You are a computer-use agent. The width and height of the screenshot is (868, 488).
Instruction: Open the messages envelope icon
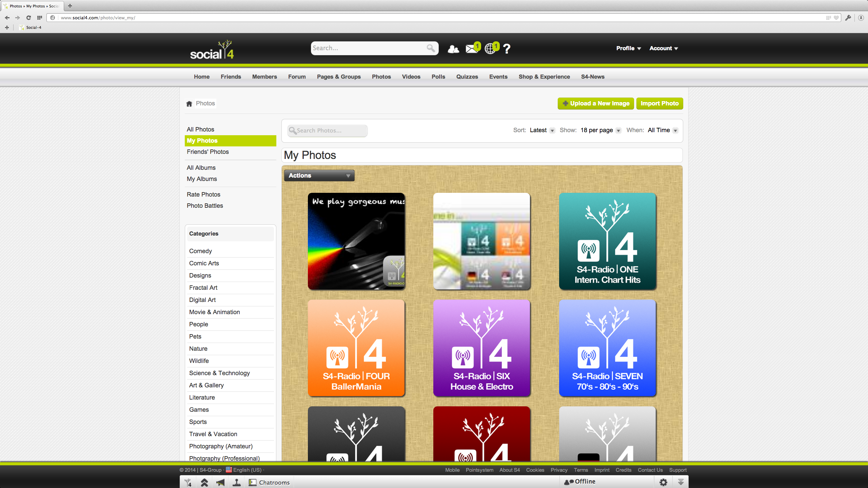pyautogui.click(x=472, y=48)
